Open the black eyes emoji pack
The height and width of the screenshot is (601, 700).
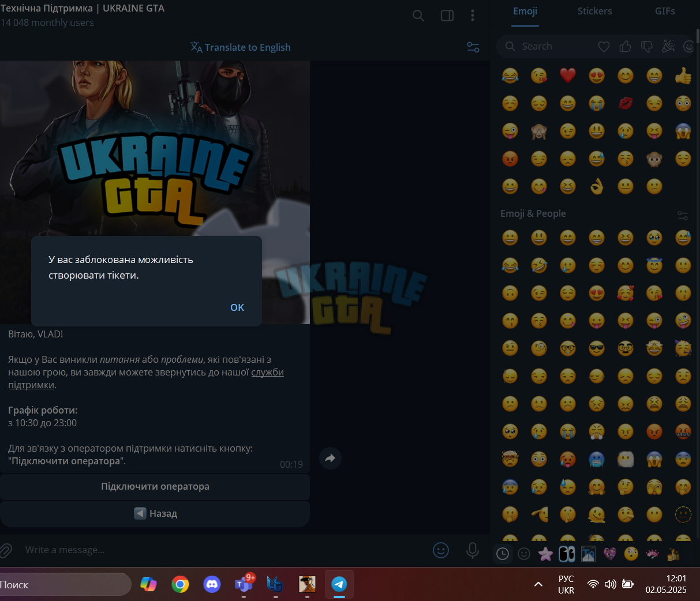567,554
